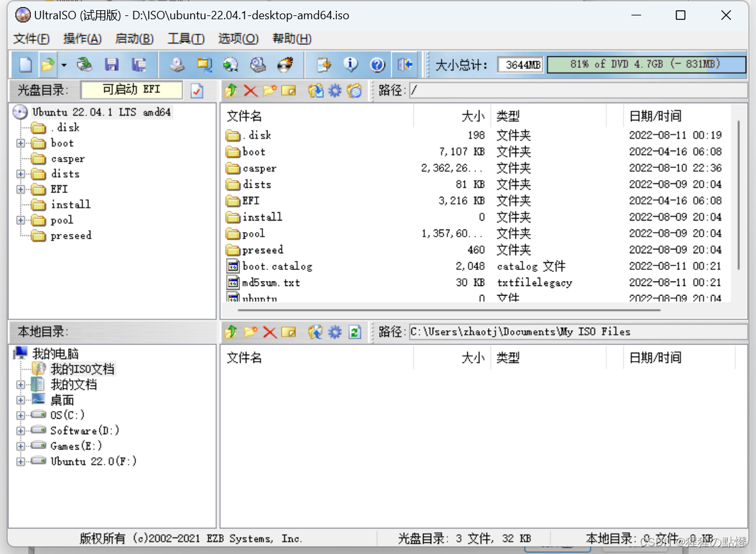Click the Convert image format icon

click(204, 65)
